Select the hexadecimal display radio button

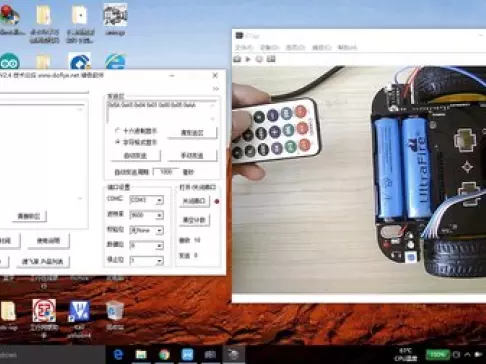click(x=117, y=131)
